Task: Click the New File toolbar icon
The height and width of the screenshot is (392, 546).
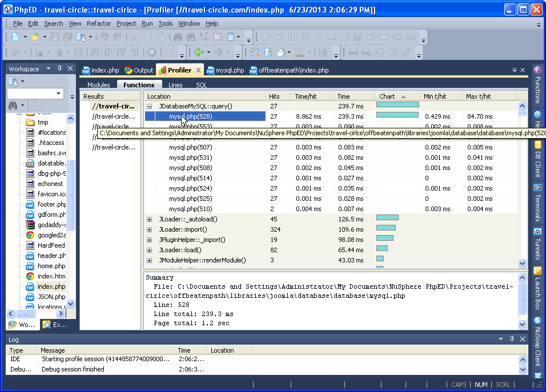Action: [15, 37]
